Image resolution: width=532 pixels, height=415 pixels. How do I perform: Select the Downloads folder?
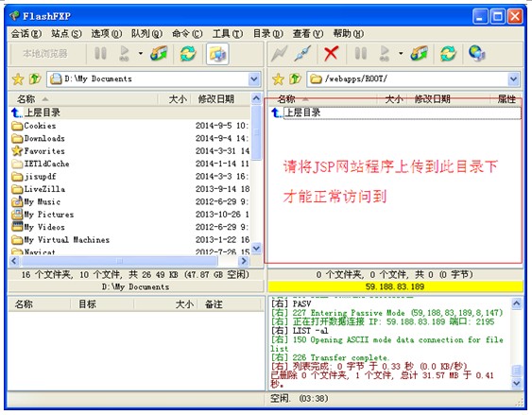pyautogui.click(x=129, y=138)
